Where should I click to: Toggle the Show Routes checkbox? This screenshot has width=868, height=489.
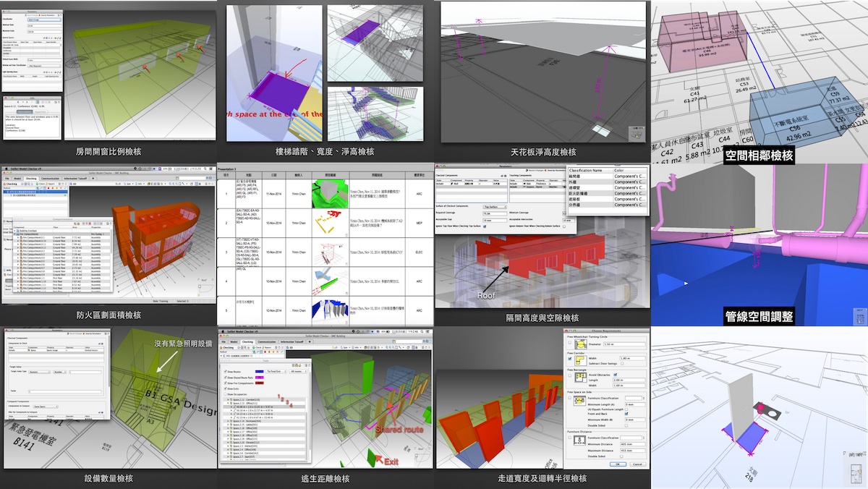[226, 370]
